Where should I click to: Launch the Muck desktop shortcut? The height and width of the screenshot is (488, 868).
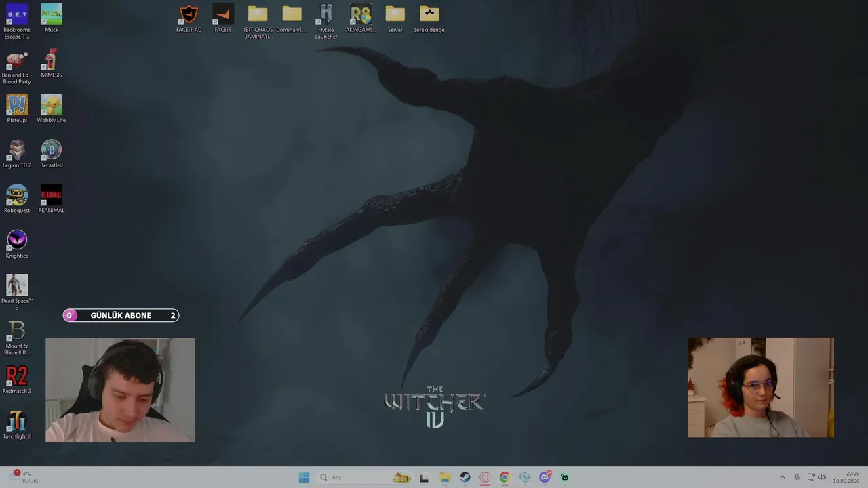point(52,18)
